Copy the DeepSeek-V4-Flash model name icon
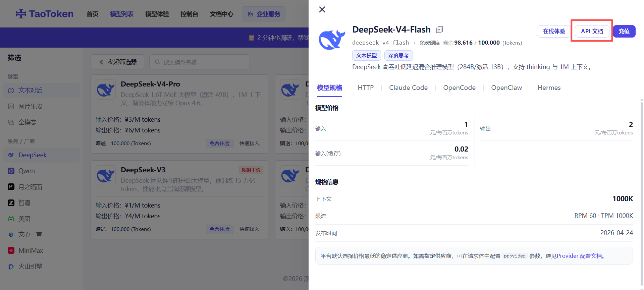The width and height of the screenshot is (644, 290). pos(439,30)
